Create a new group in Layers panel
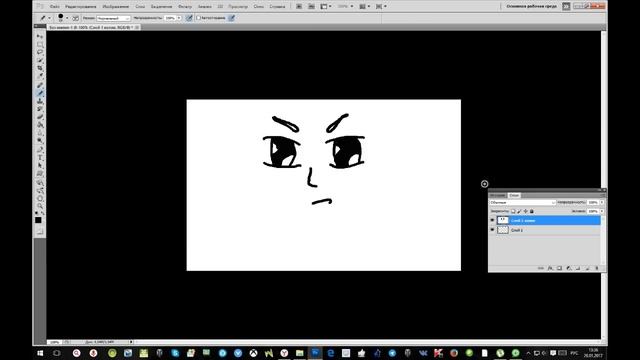640x360 pixels. (x=578, y=268)
